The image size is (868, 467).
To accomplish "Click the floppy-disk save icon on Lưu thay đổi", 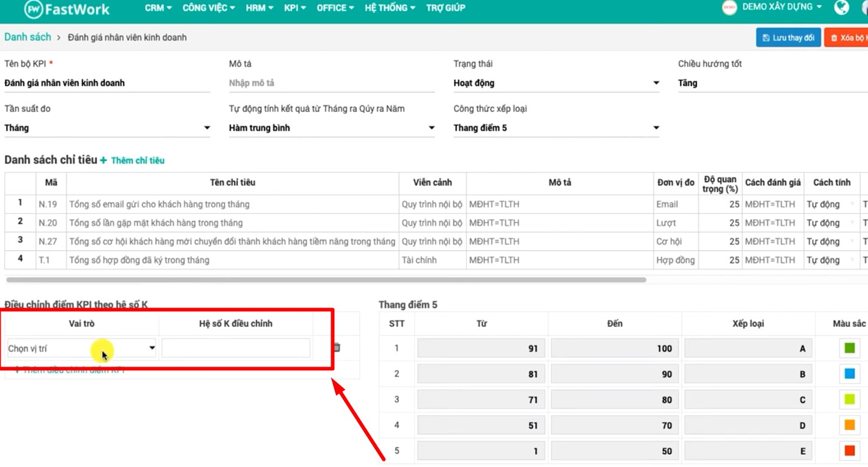I will [x=766, y=37].
